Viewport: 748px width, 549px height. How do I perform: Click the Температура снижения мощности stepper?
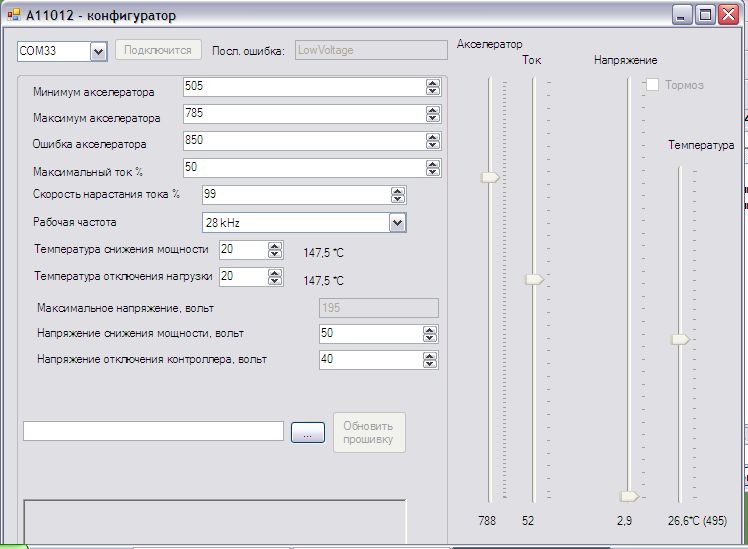pos(274,249)
